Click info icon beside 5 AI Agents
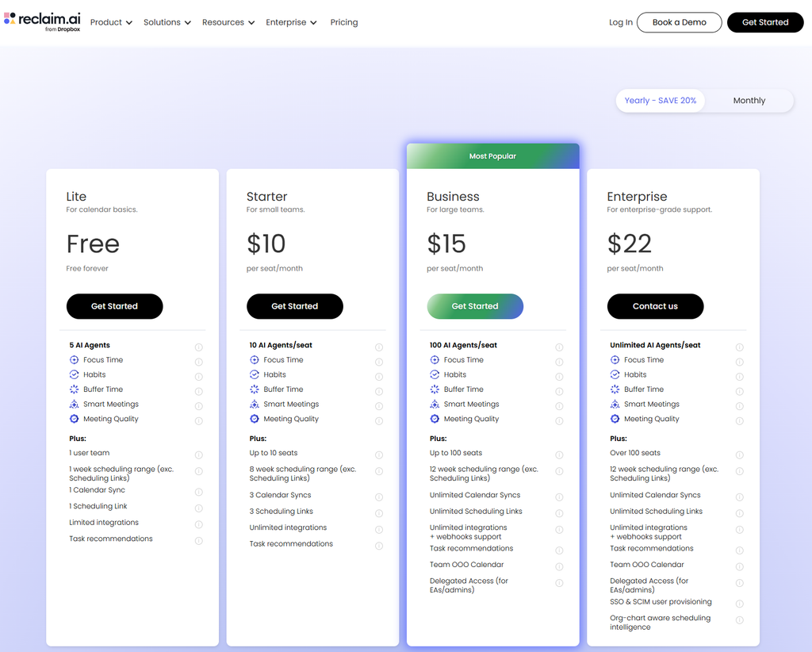 [x=199, y=347]
